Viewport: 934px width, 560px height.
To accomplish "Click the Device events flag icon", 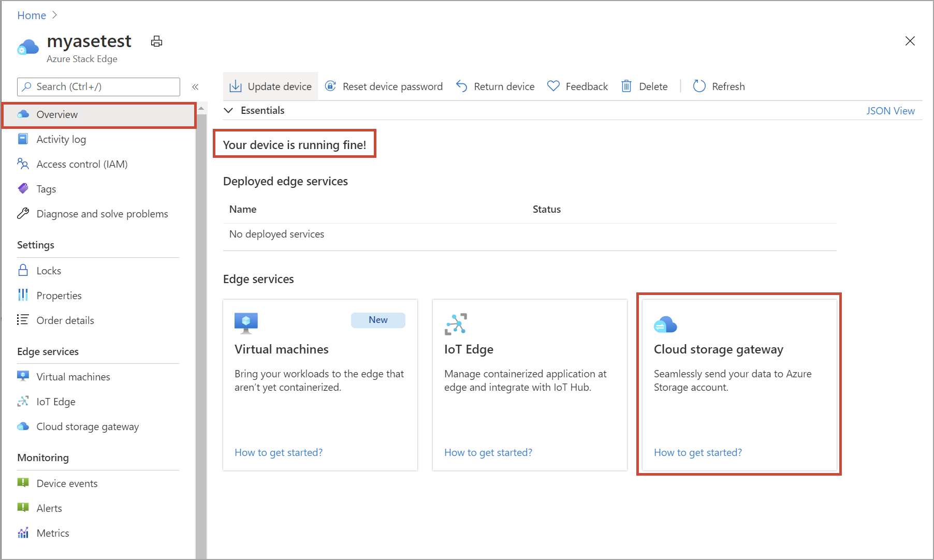I will (23, 483).
